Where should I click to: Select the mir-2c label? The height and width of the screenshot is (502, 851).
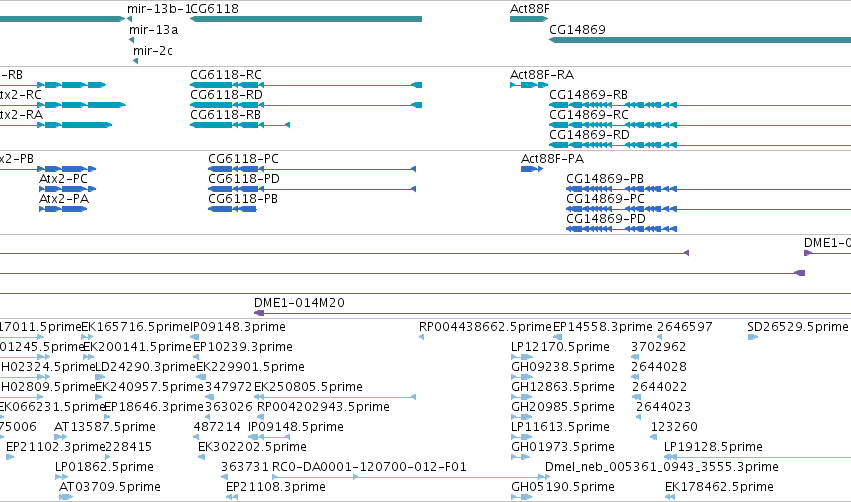coord(153,51)
